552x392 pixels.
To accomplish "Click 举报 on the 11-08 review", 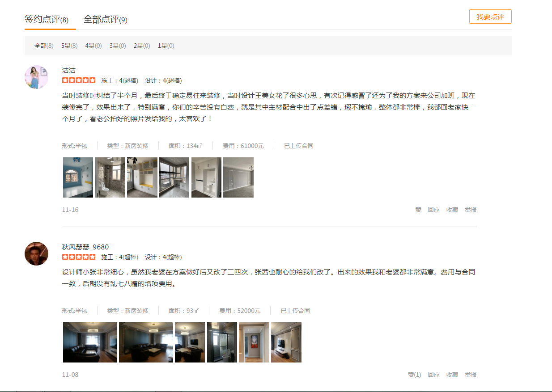I will tap(471, 375).
